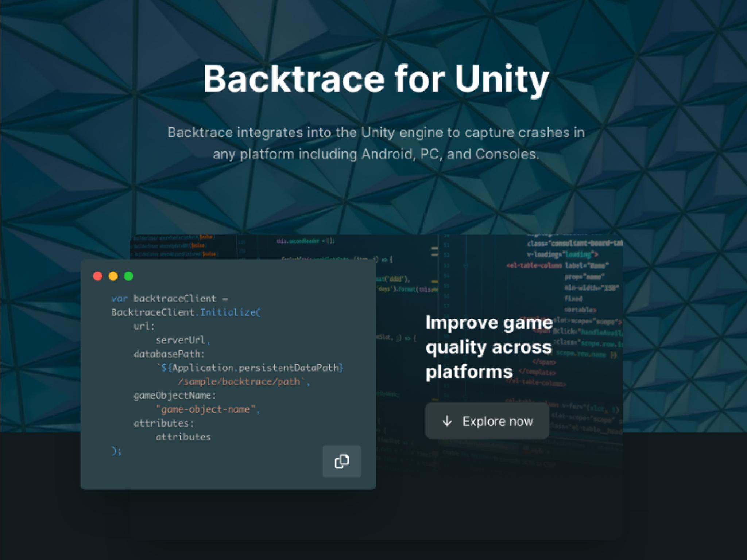This screenshot has width=747, height=560.
Task: Click the "game-object-name" string literal
Action: point(206,409)
